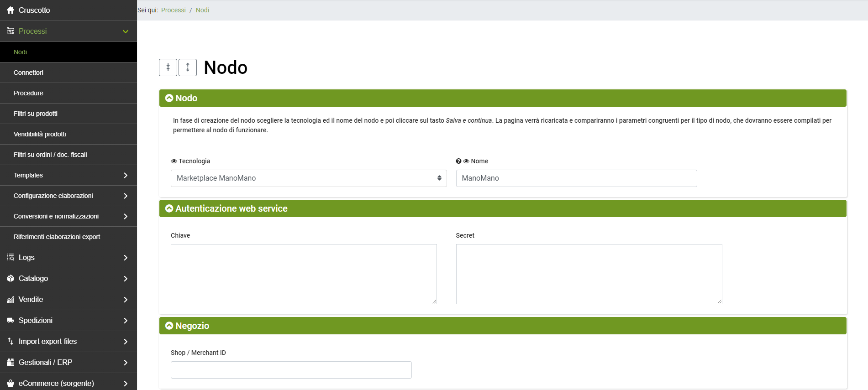Select Filtri su prodotti menu item

[x=36, y=114]
